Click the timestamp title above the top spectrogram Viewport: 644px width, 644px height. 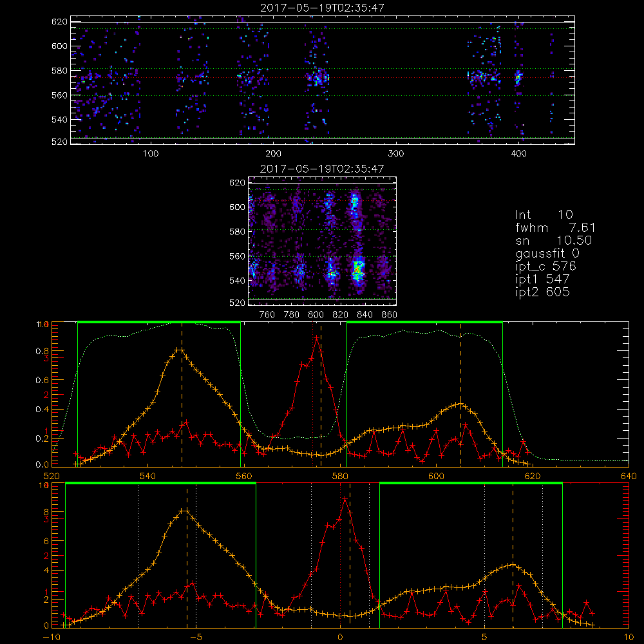pyautogui.click(x=323, y=8)
